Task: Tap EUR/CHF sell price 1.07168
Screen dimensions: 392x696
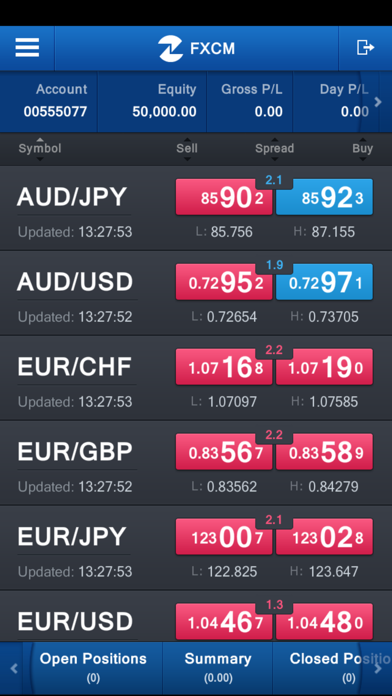Action: [x=224, y=367]
